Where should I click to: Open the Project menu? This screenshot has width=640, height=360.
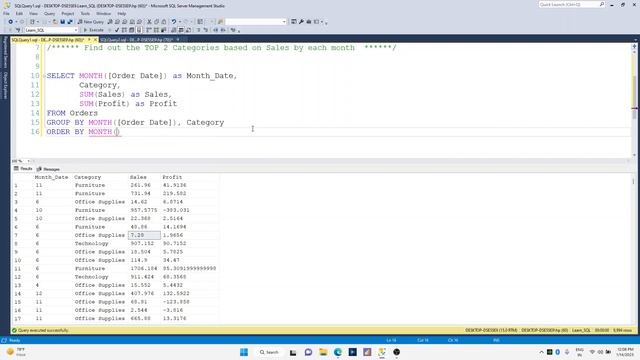(68, 13)
